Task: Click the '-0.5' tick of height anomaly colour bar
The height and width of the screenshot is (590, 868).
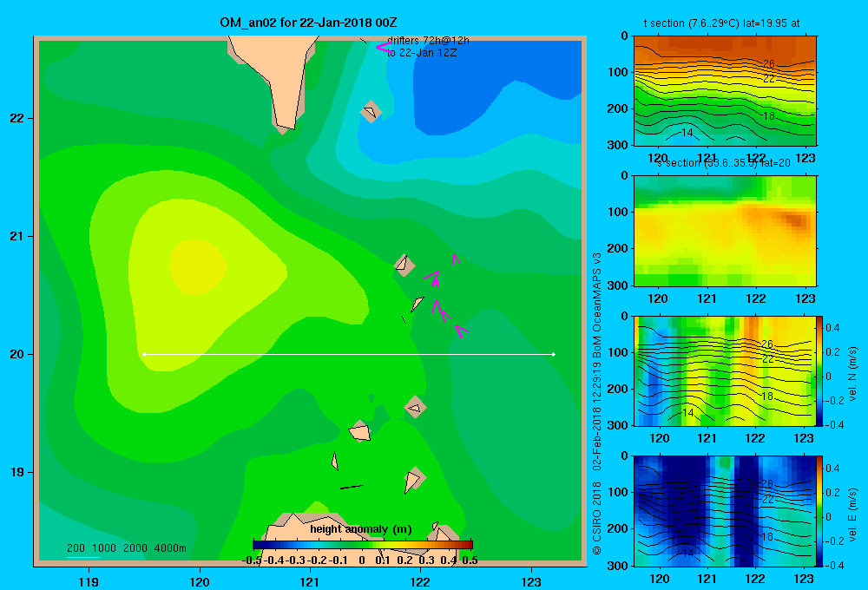Action: (252, 560)
